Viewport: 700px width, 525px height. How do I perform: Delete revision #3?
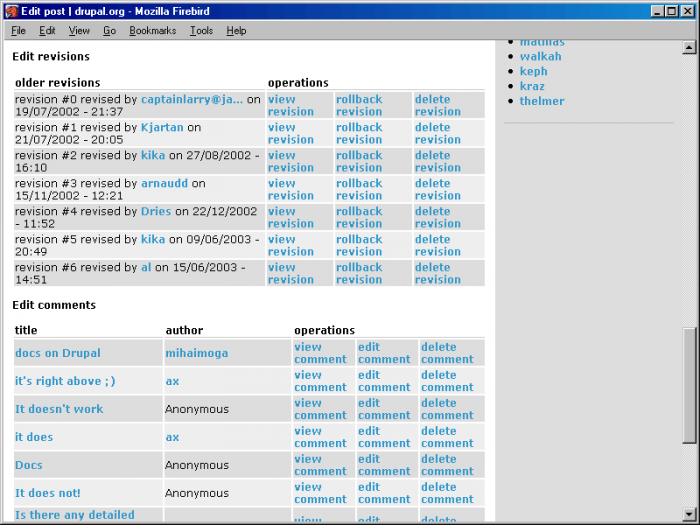point(438,189)
